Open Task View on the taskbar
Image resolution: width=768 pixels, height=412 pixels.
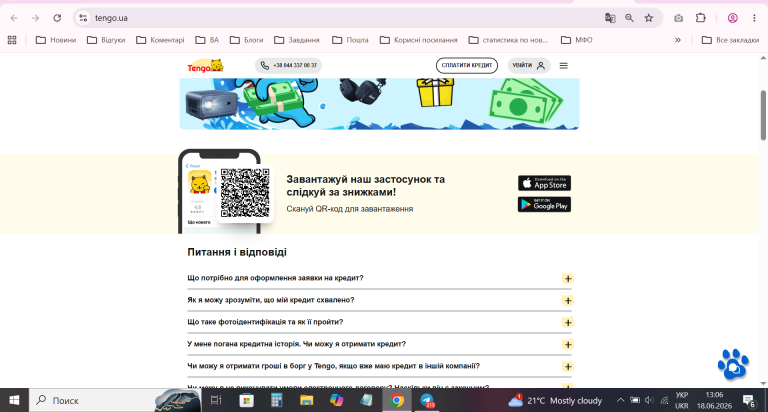point(216,401)
